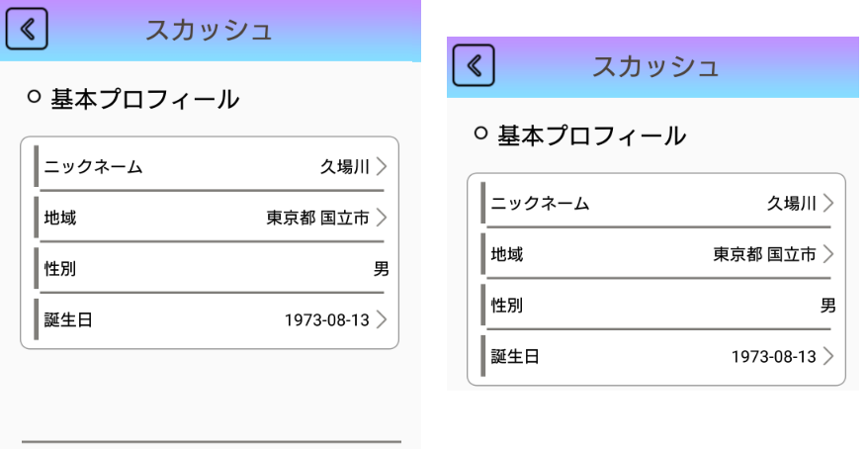
Task: Open ニックネーム chevron in the left panel
Action: click(x=382, y=166)
